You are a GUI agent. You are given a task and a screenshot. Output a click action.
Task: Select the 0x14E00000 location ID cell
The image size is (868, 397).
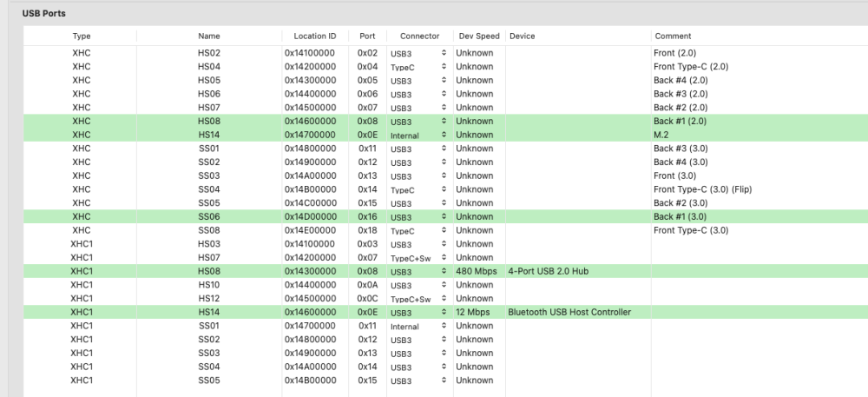tap(310, 230)
